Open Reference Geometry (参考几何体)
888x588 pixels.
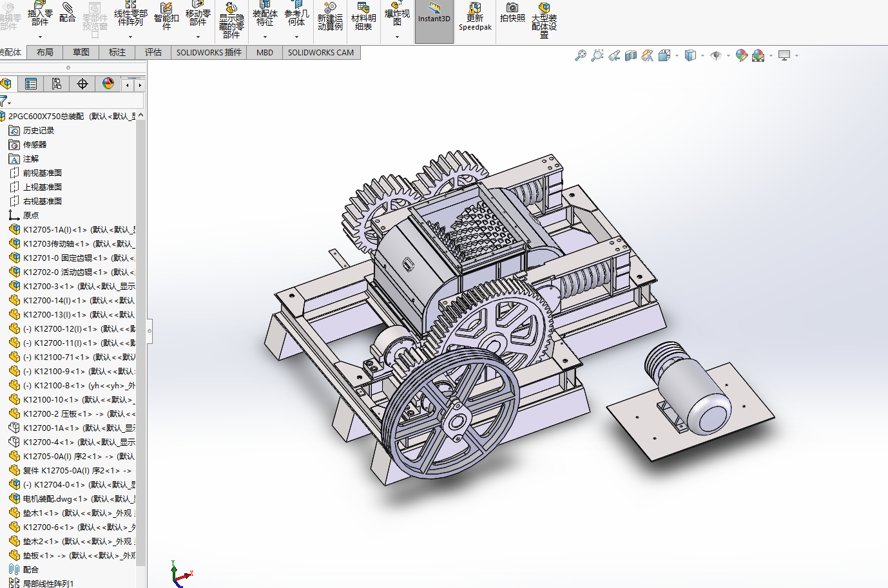296,13
